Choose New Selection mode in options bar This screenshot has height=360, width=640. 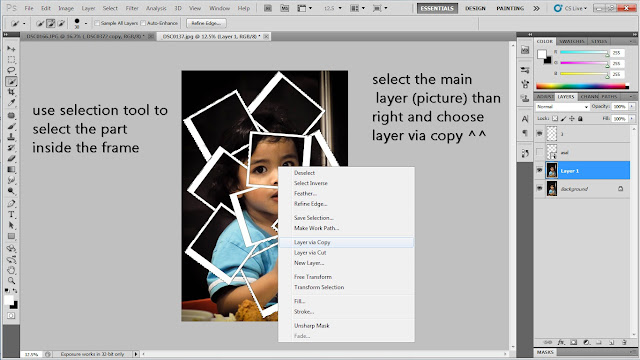pyautogui.click(x=40, y=23)
